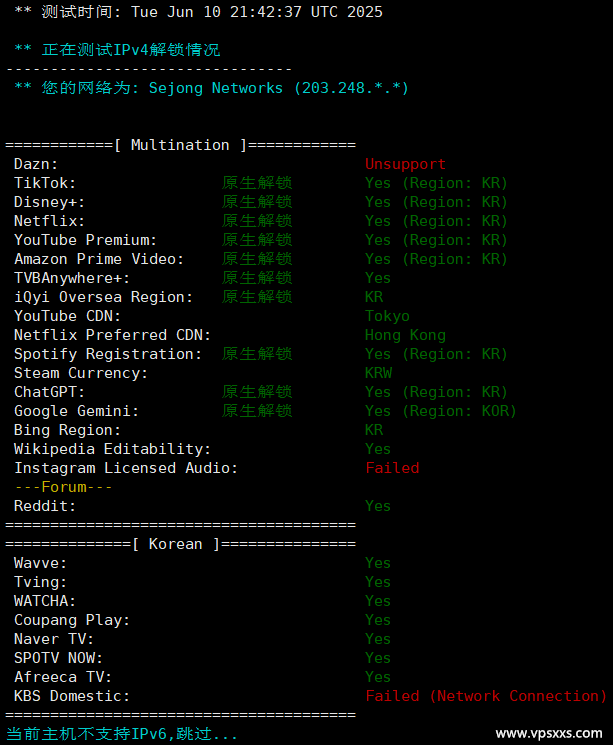Click the red 'Unsupport' result for Dazn
This screenshot has height=745, width=613.
click(x=405, y=164)
